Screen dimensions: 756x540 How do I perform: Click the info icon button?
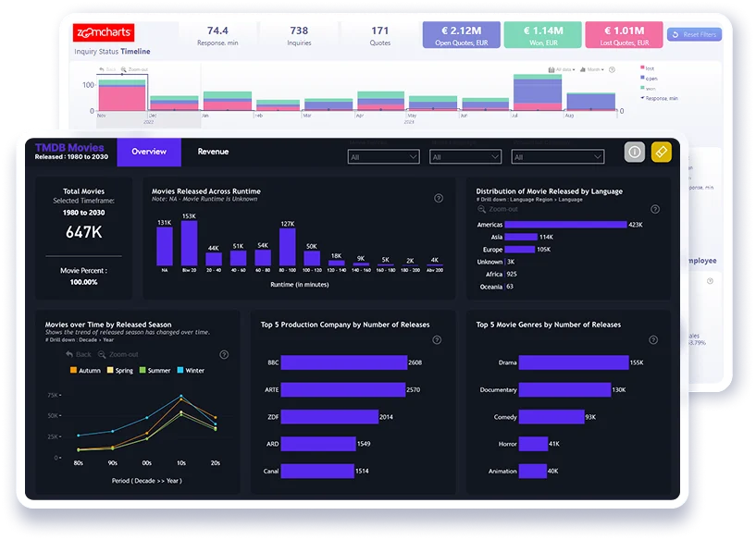635,152
